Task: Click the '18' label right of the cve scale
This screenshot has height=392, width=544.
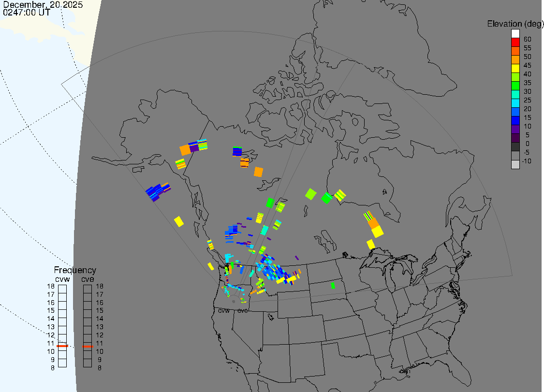Action: 100,287
